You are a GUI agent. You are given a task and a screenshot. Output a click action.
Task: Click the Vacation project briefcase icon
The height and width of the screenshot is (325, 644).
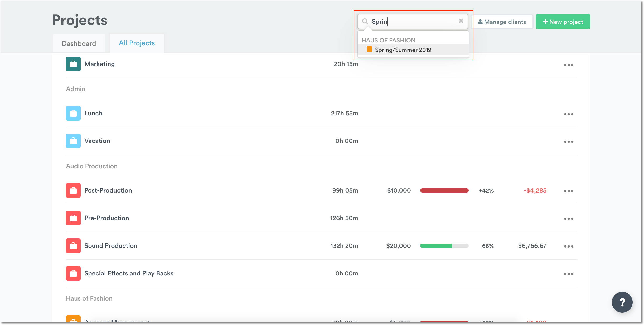point(73,141)
